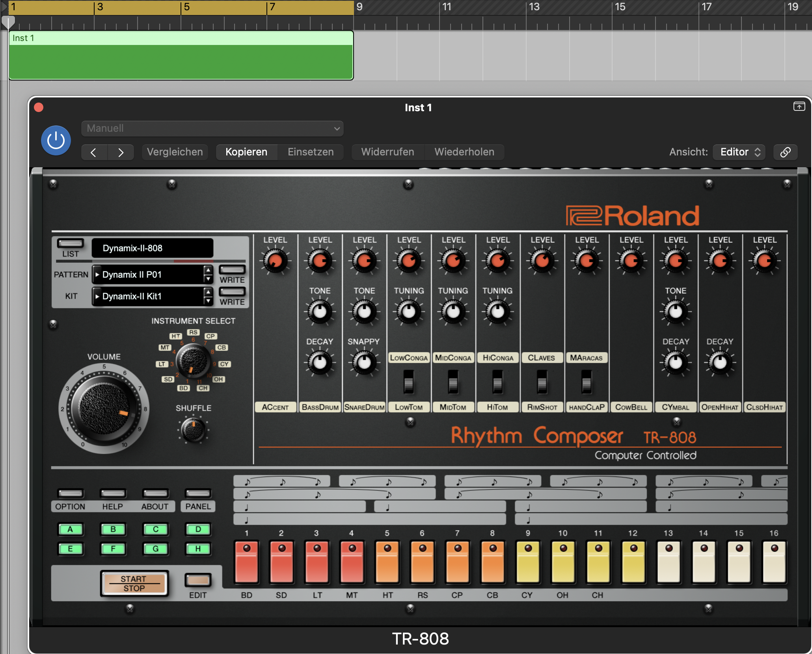Viewport: 812px width, 654px height.
Task: Select pattern bank D
Action: (x=198, y=529)
